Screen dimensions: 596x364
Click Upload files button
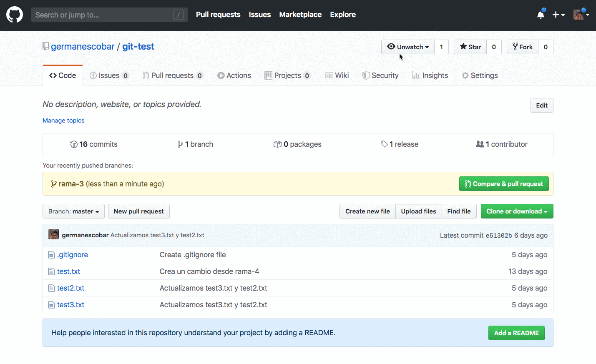point(419,211)
